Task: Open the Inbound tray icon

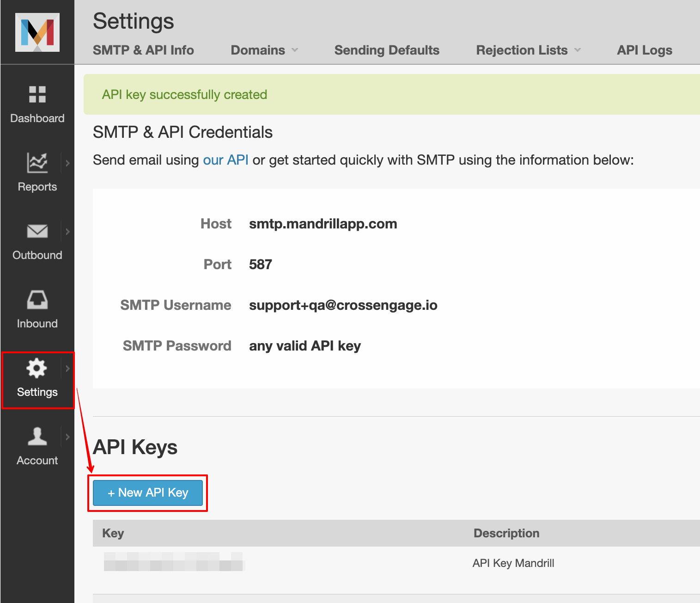Action: (x=37, y=300)
